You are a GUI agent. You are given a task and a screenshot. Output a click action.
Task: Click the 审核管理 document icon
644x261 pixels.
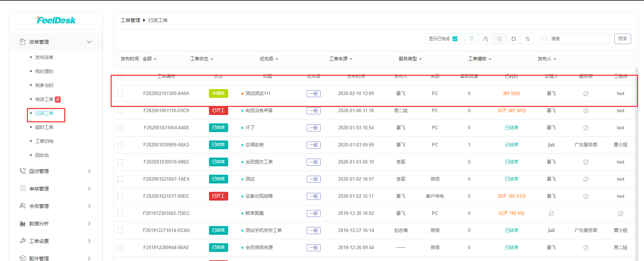pyautogui.click(x=23, y=188)
